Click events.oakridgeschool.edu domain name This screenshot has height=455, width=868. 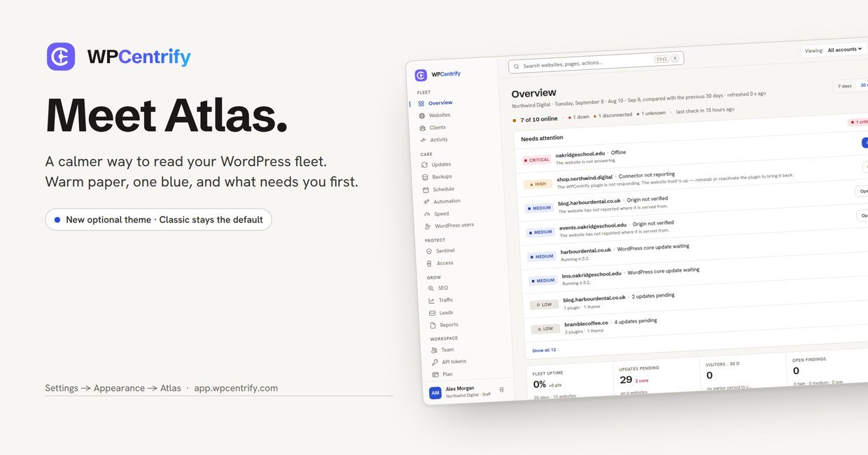[592, 227]
